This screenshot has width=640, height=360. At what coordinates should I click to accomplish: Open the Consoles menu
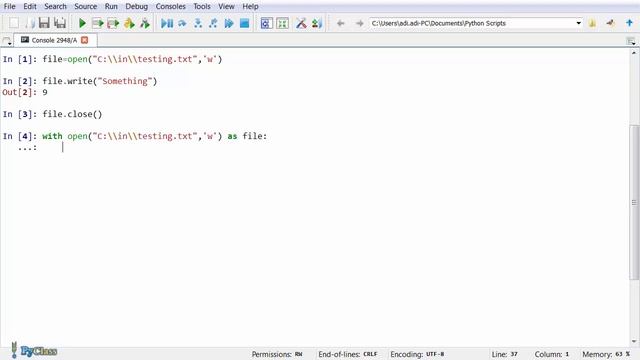point(171,7)
